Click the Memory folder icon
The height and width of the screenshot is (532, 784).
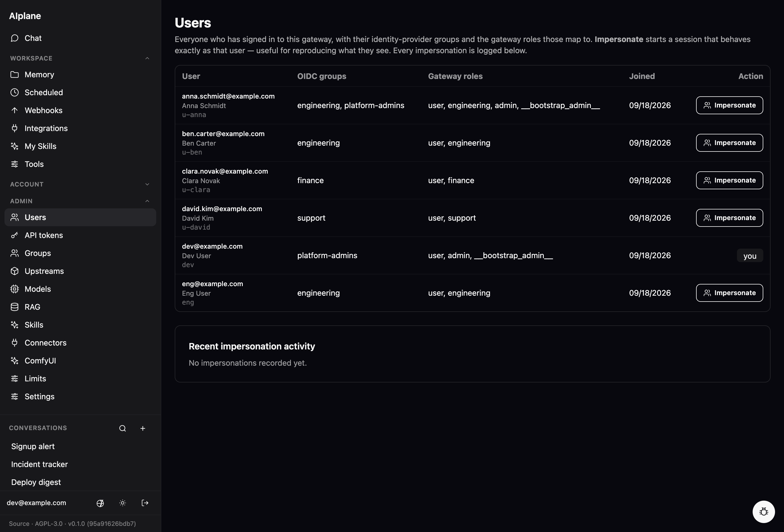[15, 74]
